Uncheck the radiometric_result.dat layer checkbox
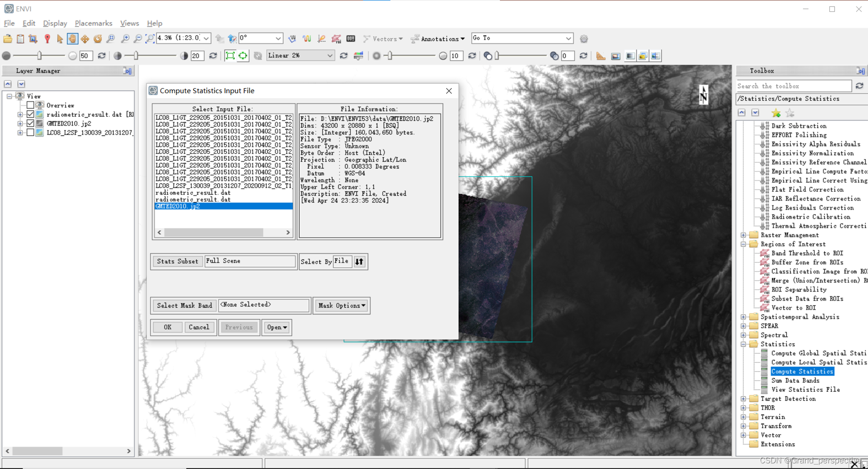 point(30,114)
